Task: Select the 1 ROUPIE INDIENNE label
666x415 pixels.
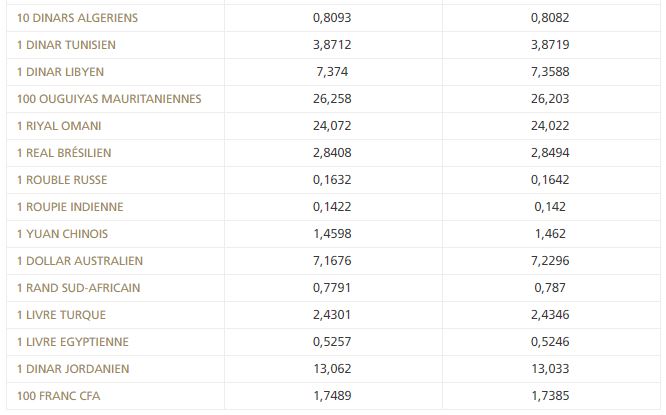Action: pyautogui.click(x=70, y=207)
